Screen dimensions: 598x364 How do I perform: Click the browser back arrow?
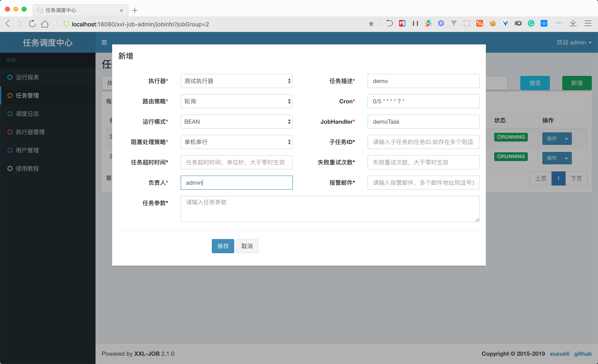pos(8,24)
